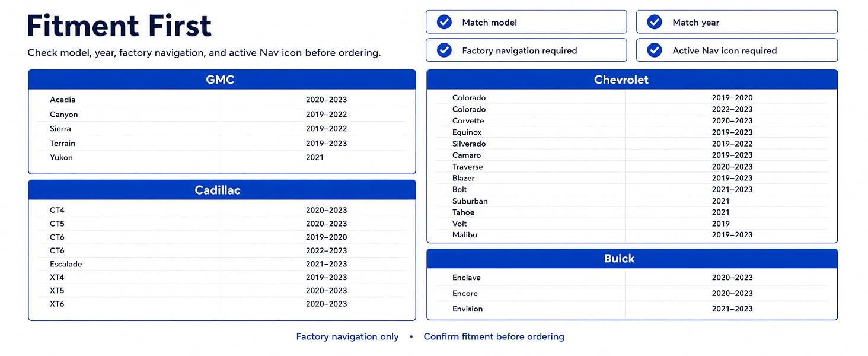868x356 pixels.
Task: Select the Envision row in Buick
Action: [x=632, y=309]
